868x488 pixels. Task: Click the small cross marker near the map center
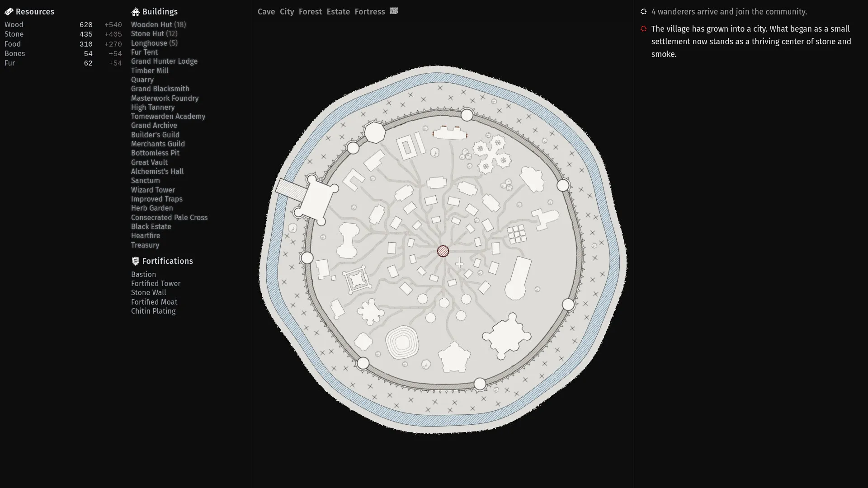click(x=459, y=263)
